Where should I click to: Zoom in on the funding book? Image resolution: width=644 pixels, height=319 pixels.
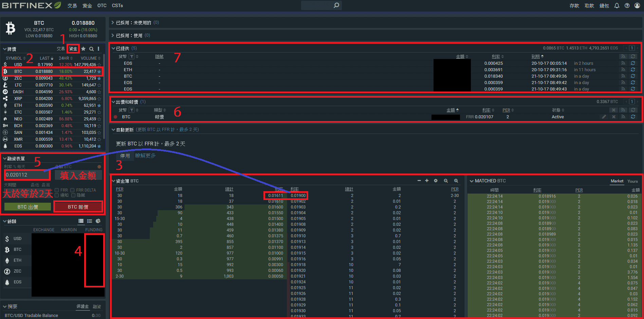456,181
